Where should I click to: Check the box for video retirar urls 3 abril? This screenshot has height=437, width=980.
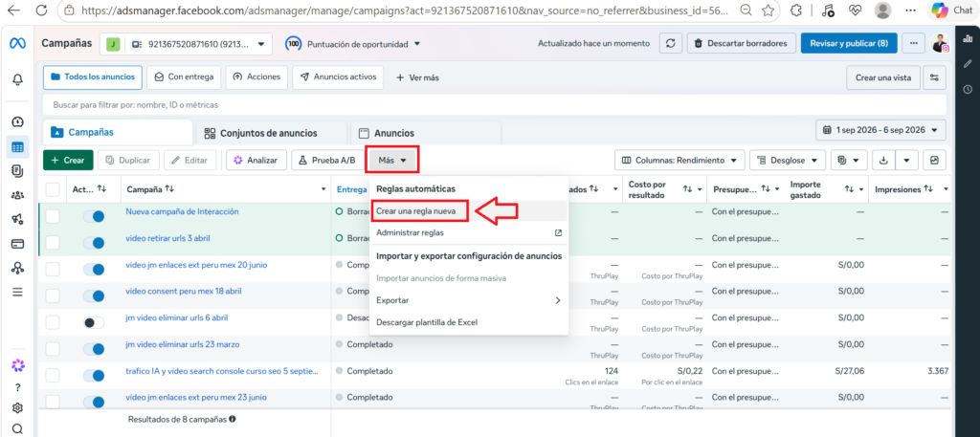53,242
